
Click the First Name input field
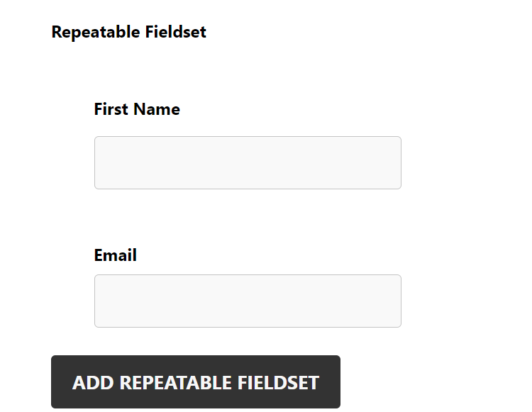pos(248,162)
